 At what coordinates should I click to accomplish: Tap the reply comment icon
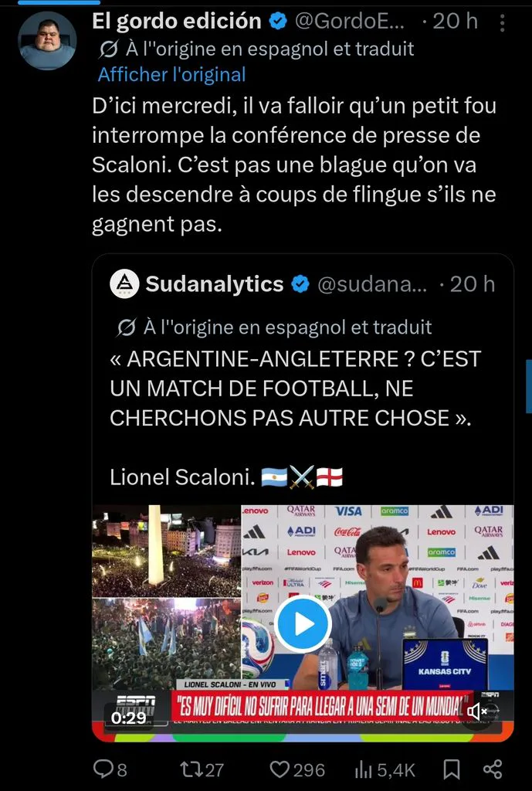[103, 769]
